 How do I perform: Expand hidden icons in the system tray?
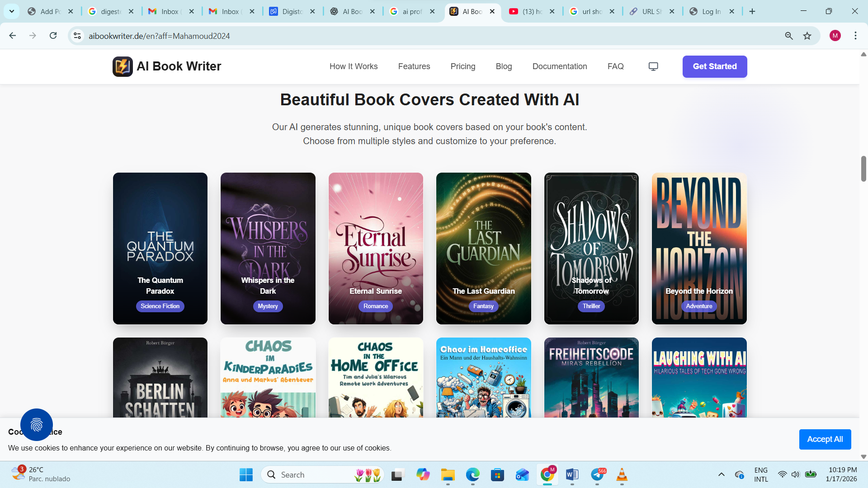(722, 475)
